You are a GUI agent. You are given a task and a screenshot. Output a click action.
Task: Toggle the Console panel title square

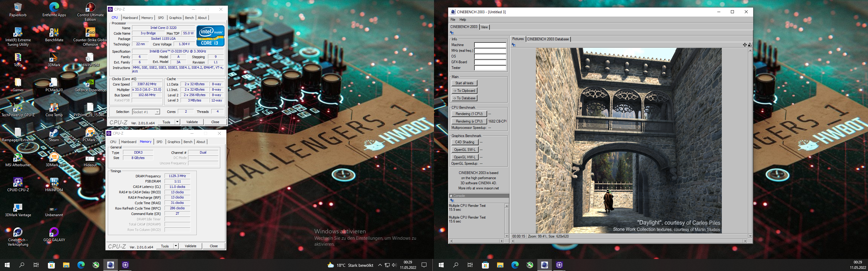pos(451,196)
